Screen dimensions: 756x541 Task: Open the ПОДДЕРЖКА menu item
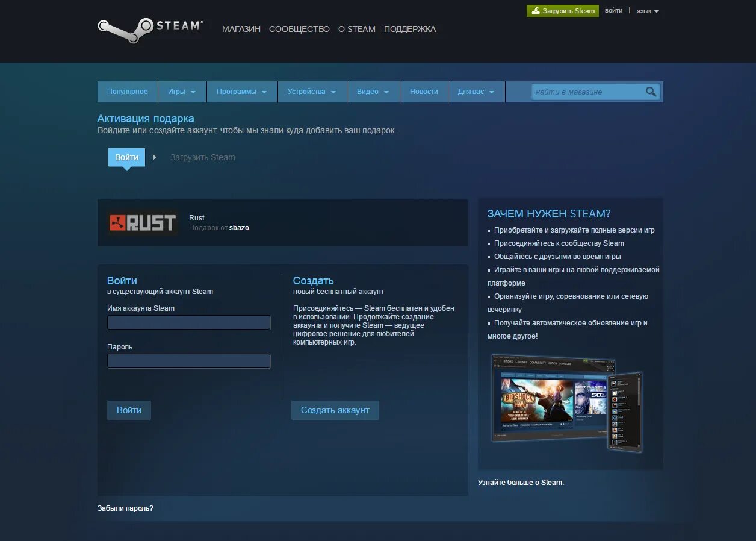tap(410, 29)
